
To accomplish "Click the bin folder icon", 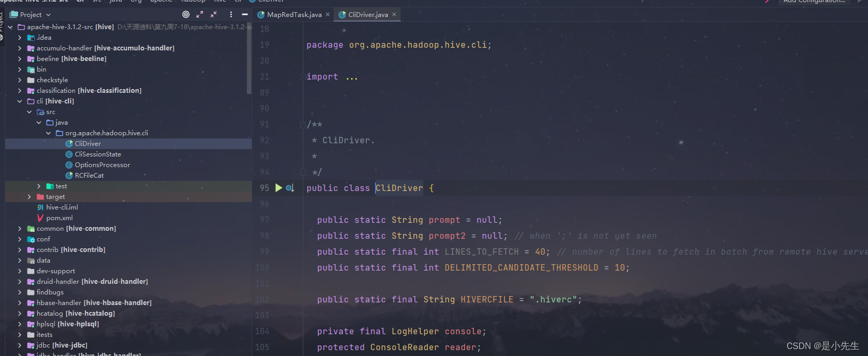I will [31, 70].
